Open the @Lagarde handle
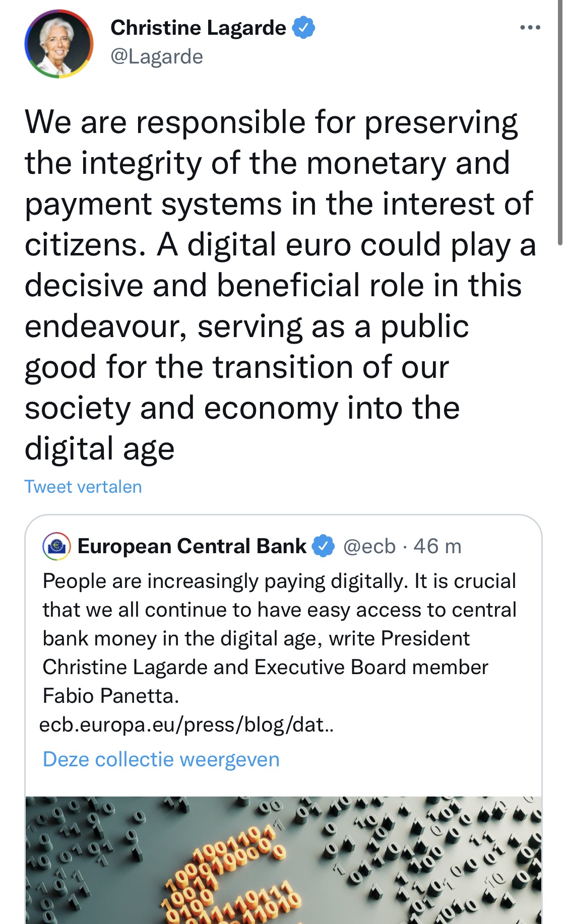This screenshot has width=567, height=924. 157,57
